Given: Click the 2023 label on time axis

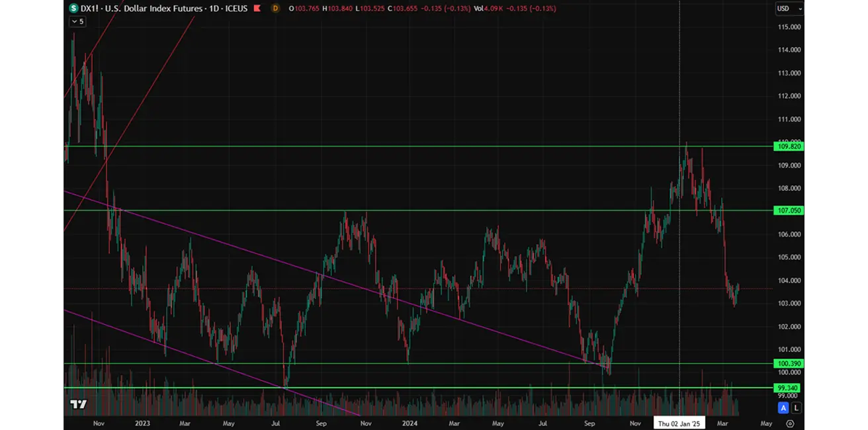Looking at the screenshot, I should pos(142,423).
